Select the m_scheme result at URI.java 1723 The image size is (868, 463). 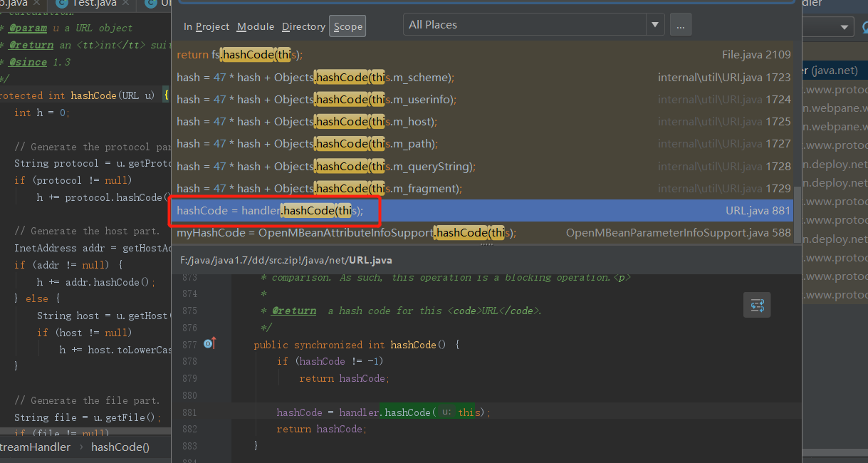[484, 77]
